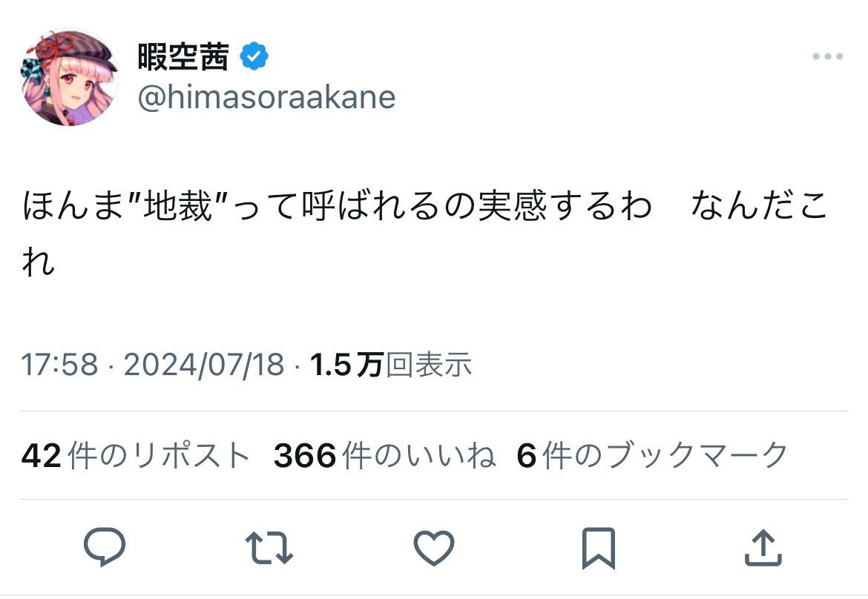Click the 2024/07/18 post date

pyautogui.click(x=204, y=365)
